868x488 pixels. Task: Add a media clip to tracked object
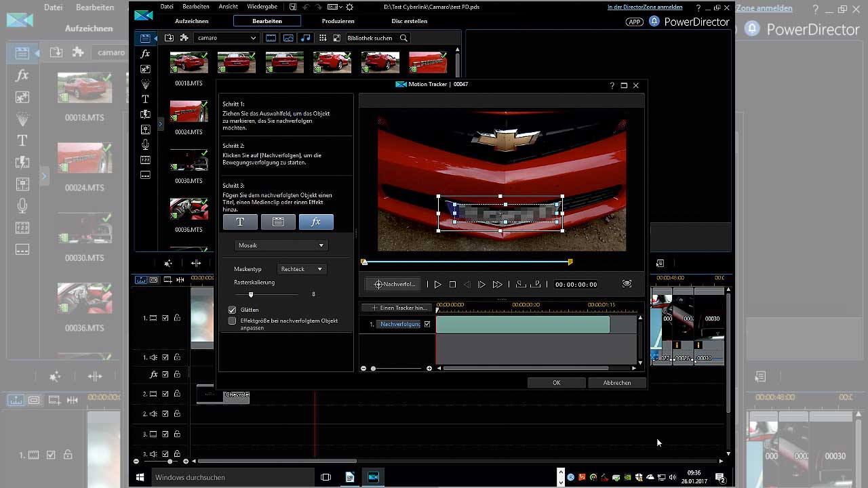pos(278,222)
